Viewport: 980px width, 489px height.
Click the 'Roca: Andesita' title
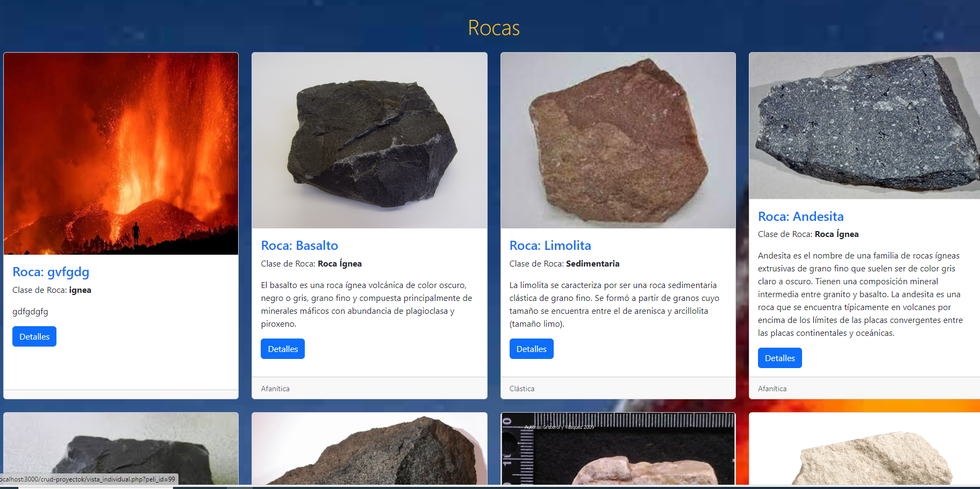[800, 217]
